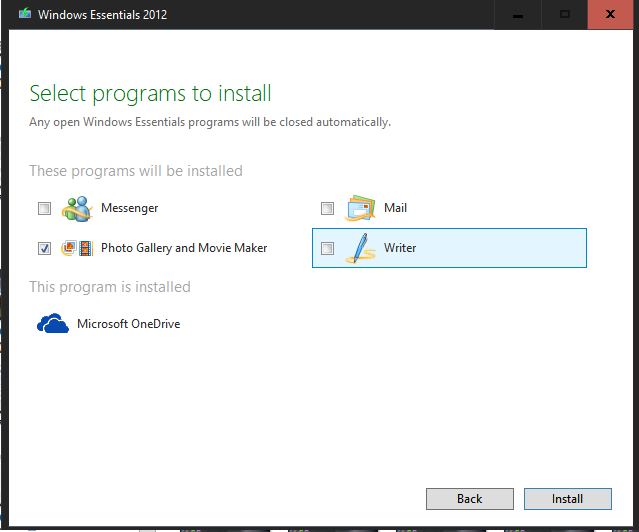The height and width of the screenshot is (532, 639).
Task: Select the Messenger label text
Action: click(130, 208)
